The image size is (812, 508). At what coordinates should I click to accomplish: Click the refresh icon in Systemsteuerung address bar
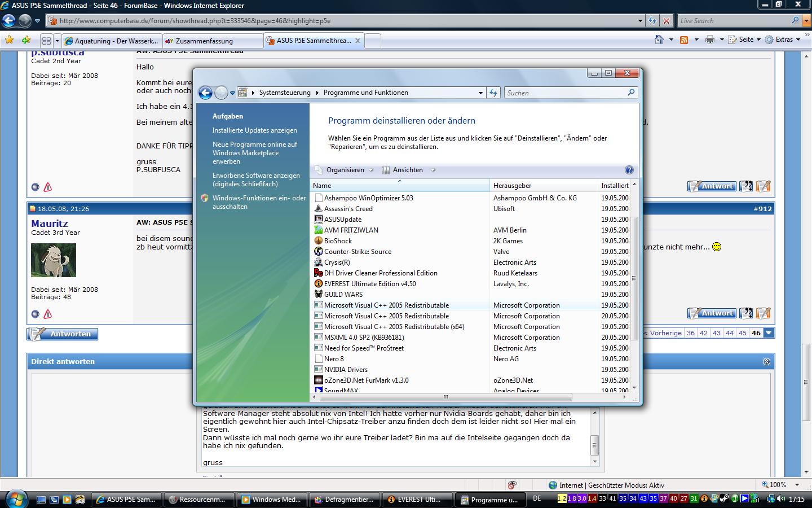[x=493, y=93]
